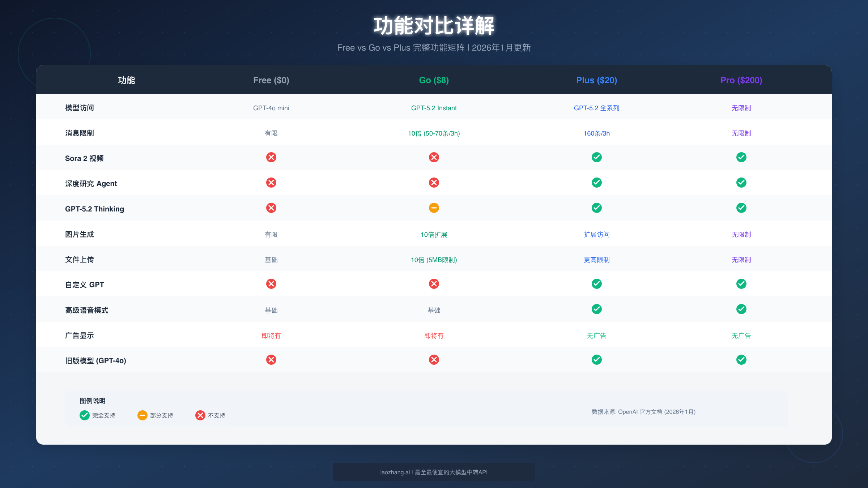
Task: Expand the 模型访问 row label
Action: click(x=79, y=107)
